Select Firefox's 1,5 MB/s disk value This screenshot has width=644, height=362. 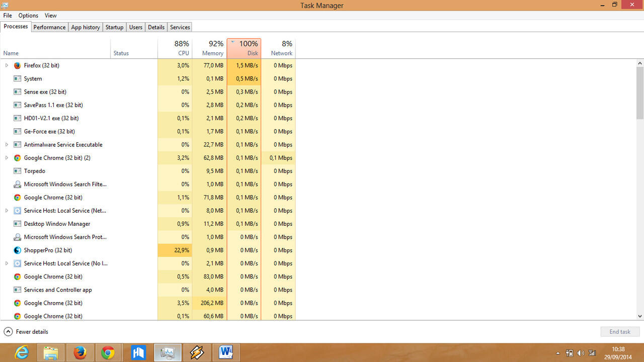point(244,65)
